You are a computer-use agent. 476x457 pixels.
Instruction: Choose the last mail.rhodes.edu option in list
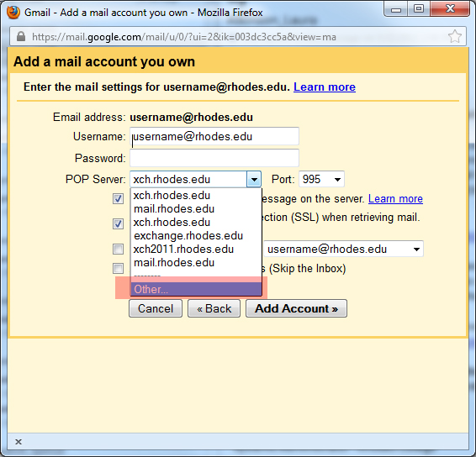pos(196,262)
